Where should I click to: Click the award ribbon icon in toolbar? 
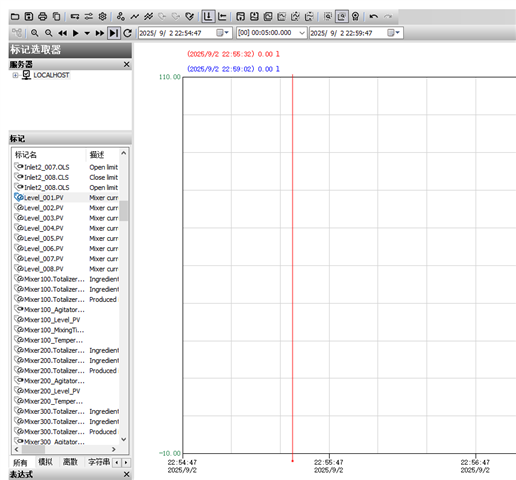click(355, 16)
